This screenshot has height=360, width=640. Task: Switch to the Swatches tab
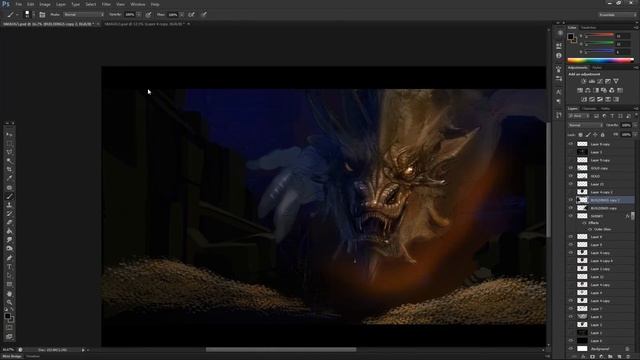coord(589,28)
